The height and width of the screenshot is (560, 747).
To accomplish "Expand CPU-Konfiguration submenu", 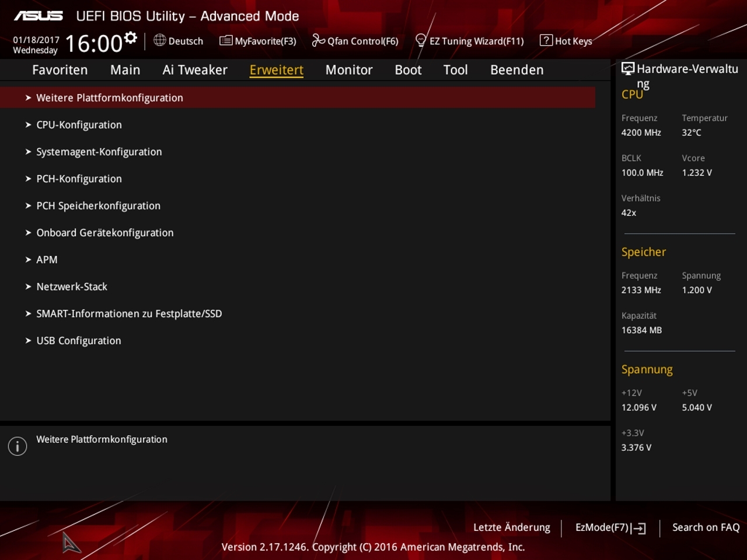I will click(298, 125).
